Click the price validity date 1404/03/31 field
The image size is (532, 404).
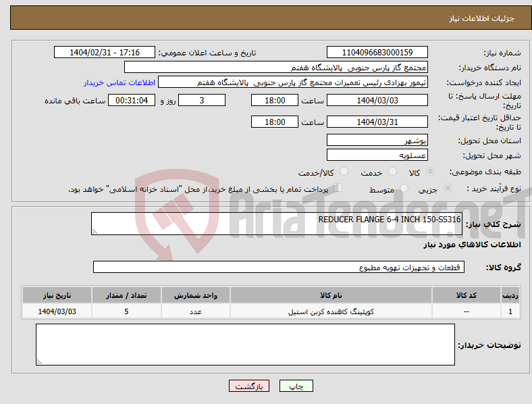coord(377,122)
